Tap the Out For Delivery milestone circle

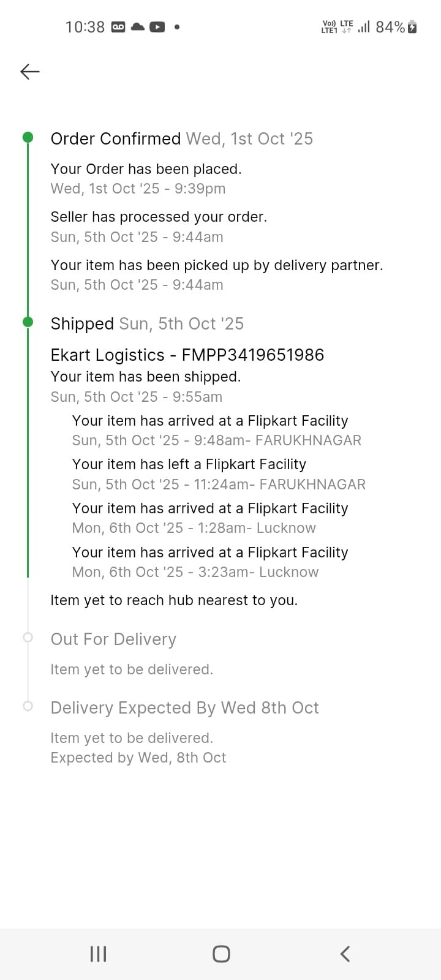(28, 638)
